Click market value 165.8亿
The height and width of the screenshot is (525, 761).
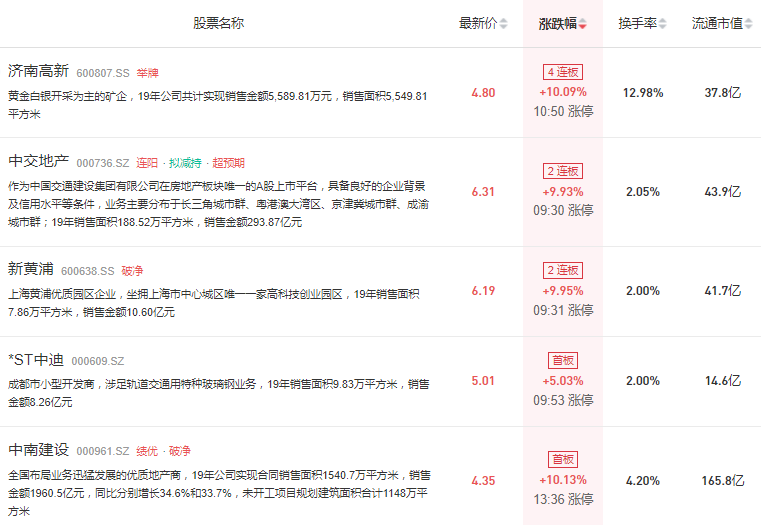coord(723,481)
